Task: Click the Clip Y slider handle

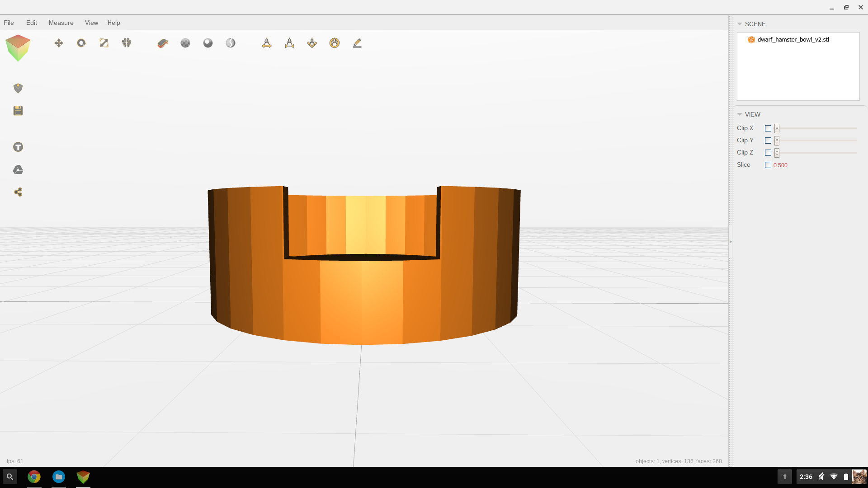Action: (777, 141)
